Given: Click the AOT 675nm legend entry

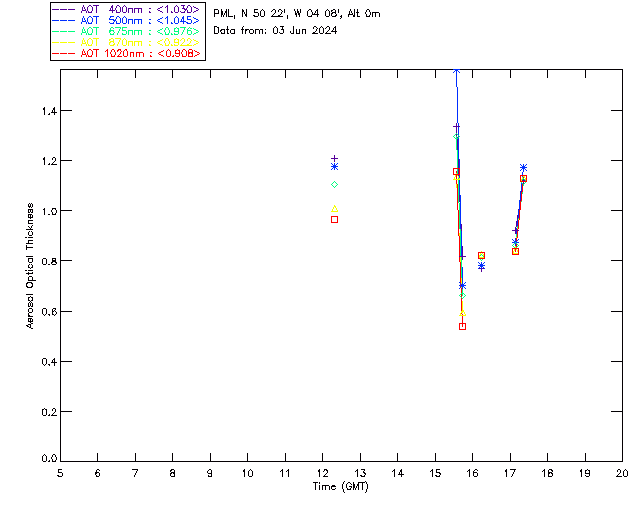Looking at the screenshot, I should [126, 31].
